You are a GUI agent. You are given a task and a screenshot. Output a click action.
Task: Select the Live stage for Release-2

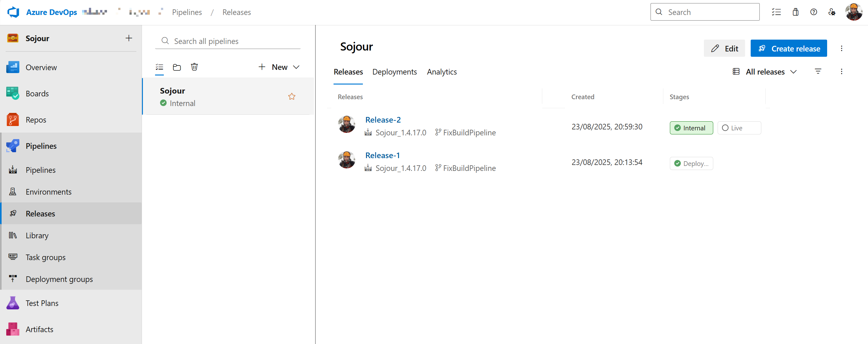click(739, 128)
